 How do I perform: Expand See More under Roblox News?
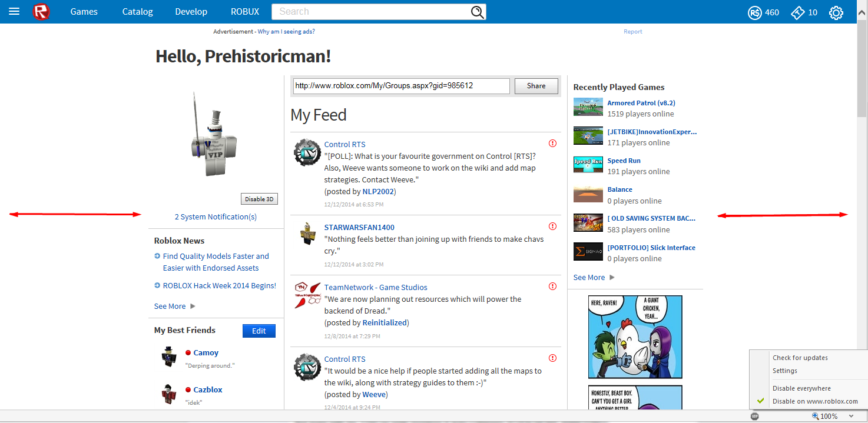[174, 306]
